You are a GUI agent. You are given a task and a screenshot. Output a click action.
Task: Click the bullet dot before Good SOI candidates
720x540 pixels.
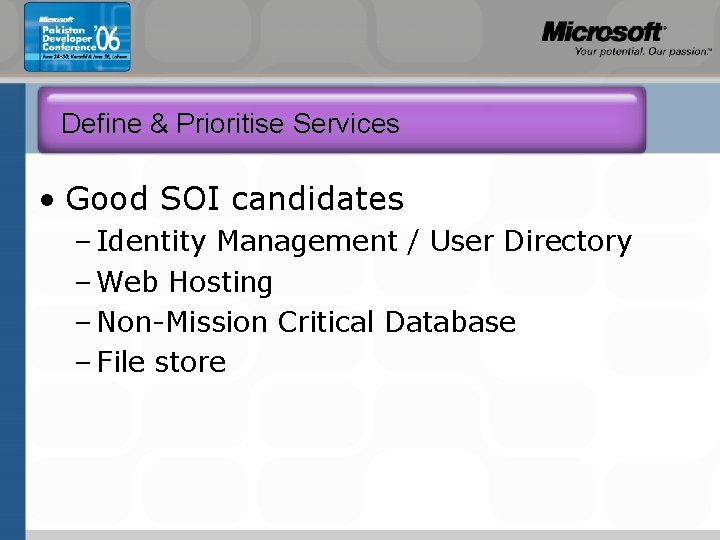point(48,201)
